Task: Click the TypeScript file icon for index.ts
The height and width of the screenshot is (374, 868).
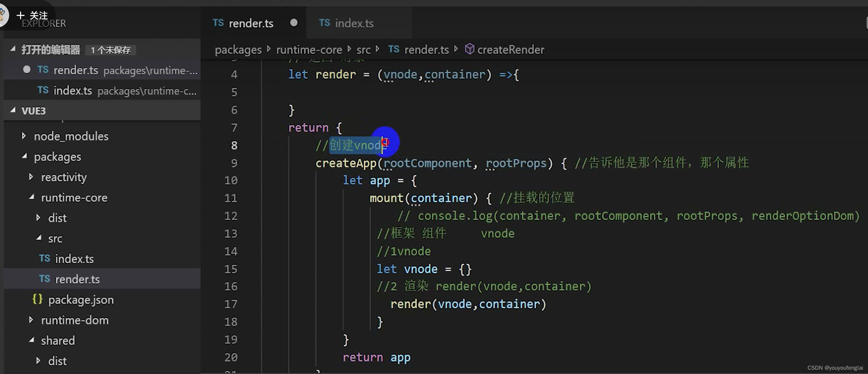Action: click(43, 91)
